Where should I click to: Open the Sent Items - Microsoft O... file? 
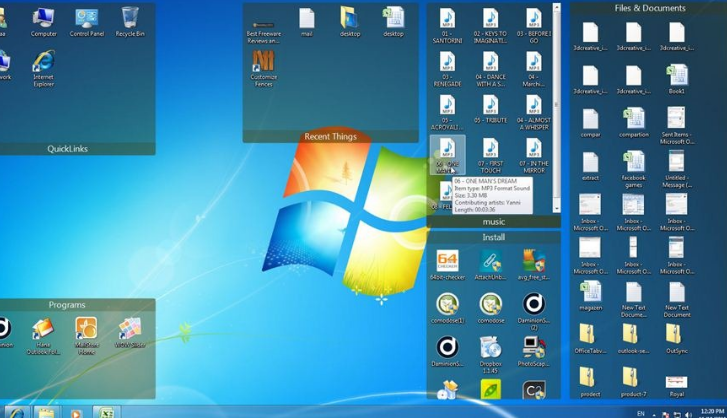click(677, 126)
